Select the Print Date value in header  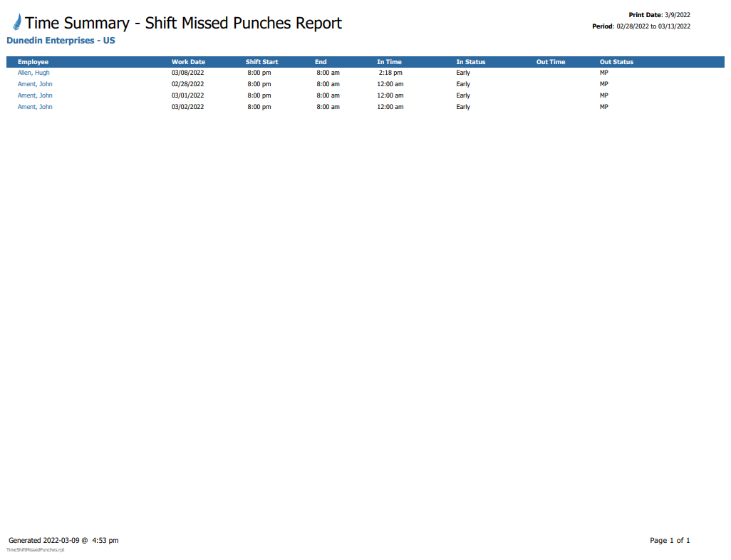pos(677,15)
